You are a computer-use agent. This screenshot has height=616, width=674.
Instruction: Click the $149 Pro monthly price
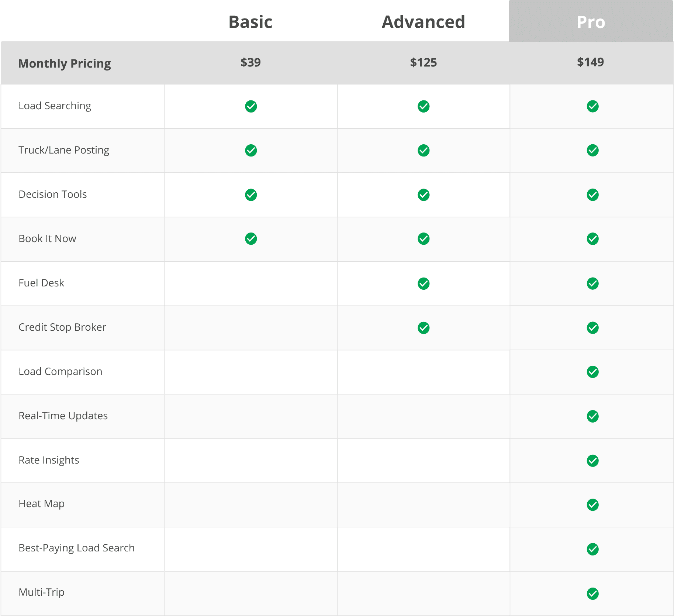(590, 62)
